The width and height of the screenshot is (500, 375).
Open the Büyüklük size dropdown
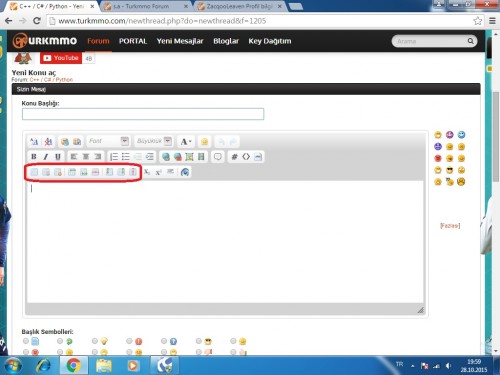154,141
